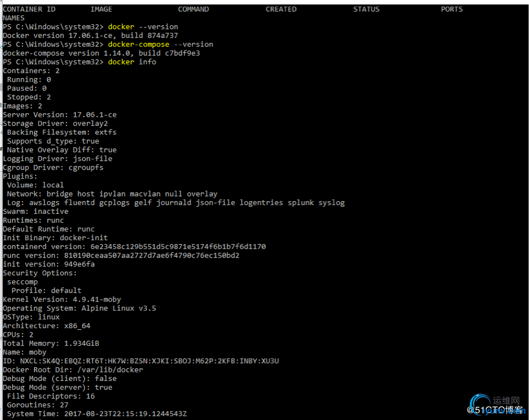Click the 'docker-compose --version' command line
The height and width of the screenshot is (420, 529).
[108, 44]
